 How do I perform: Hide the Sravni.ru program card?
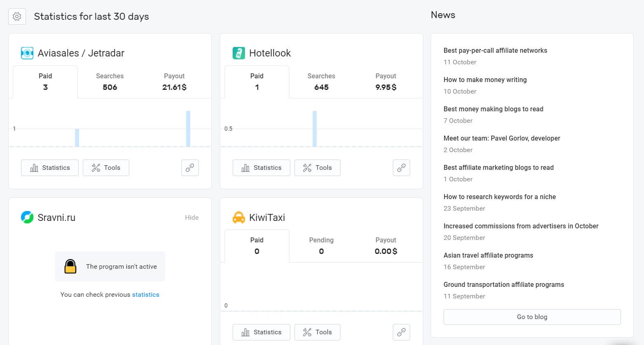192,217
